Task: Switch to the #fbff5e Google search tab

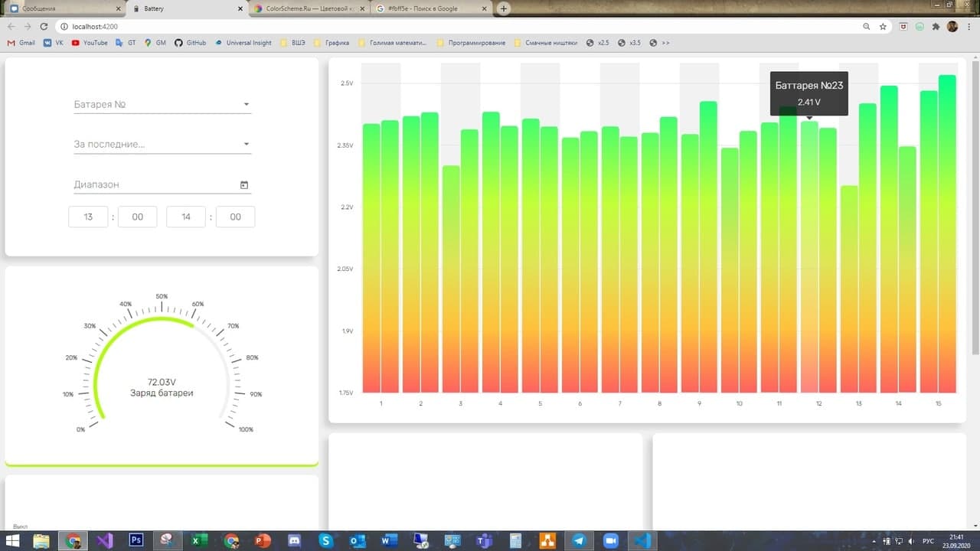Action: [430, 8]
